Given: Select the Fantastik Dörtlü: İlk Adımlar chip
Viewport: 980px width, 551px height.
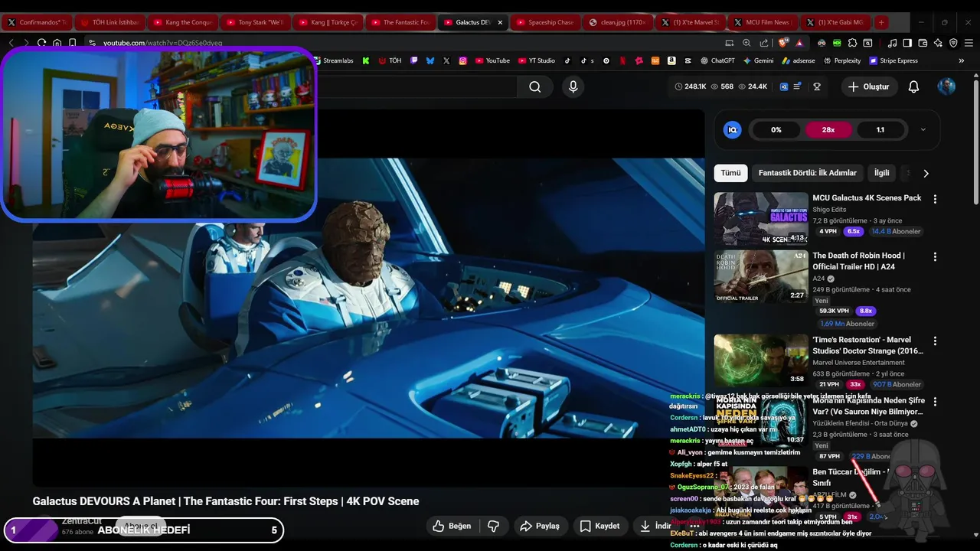Looking at the screenshot, I should [x=807, y=173].
